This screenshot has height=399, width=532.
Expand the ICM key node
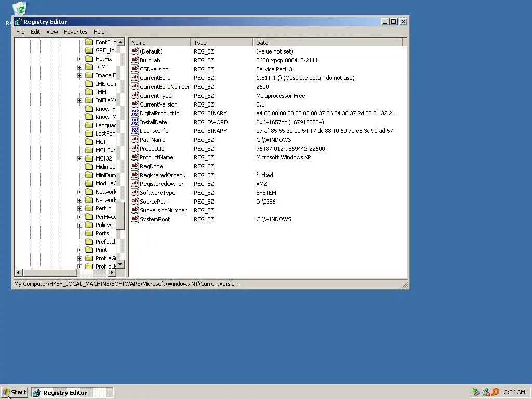(x=79, y=67)
